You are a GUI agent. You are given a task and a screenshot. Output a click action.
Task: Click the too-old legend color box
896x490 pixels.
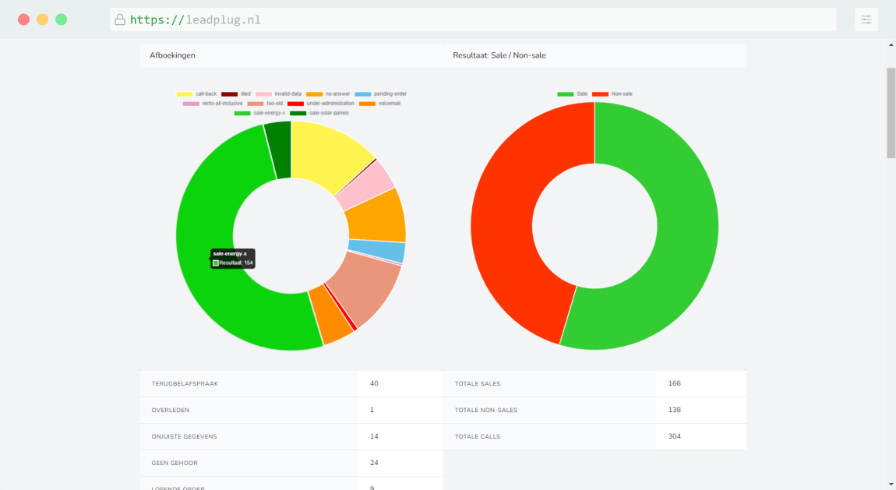257,103
